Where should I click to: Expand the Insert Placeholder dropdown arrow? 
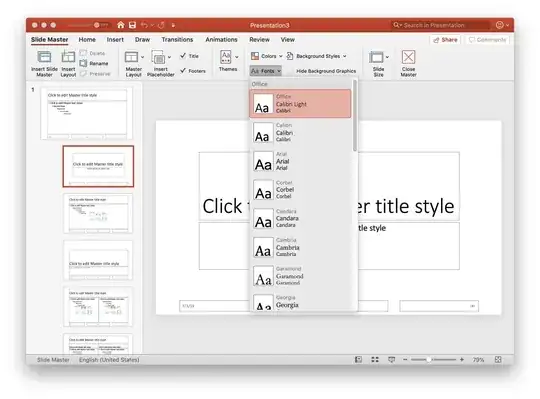coord(169,57)
